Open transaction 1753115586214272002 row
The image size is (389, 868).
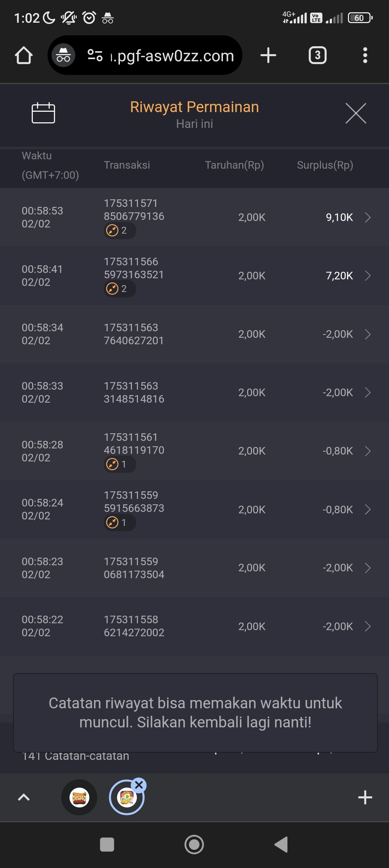(194, 626)
